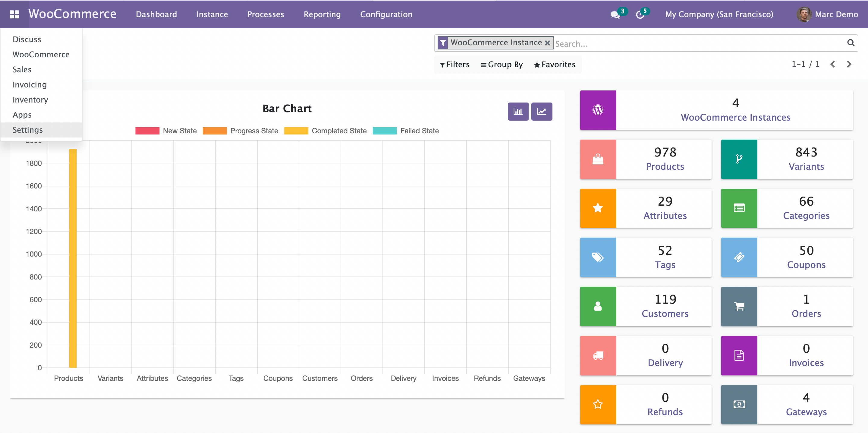The width and height of the screenshot is (868, 433).
Task: Open conversations message icon in header
Action: [x=615, y=14]
